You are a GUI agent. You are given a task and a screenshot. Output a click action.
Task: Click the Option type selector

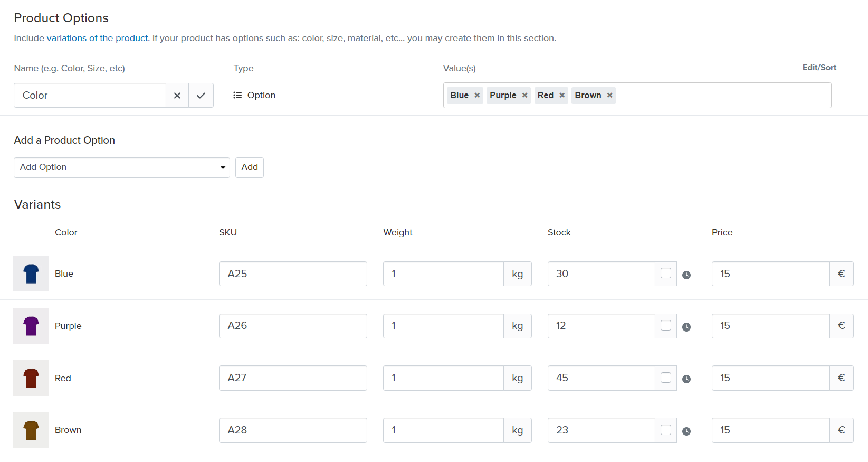(x=254, y=96)
